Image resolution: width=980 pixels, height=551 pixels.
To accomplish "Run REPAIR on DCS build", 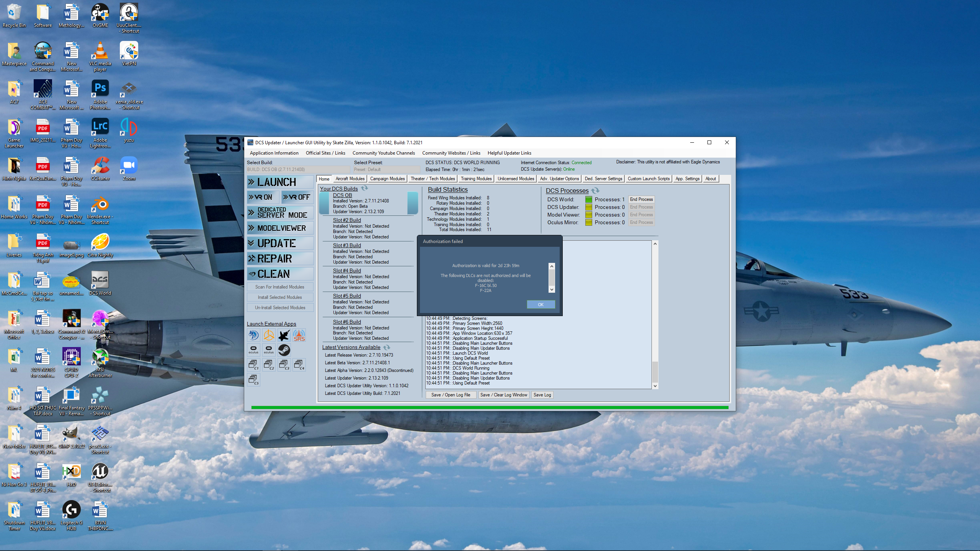I will point(280,259).
